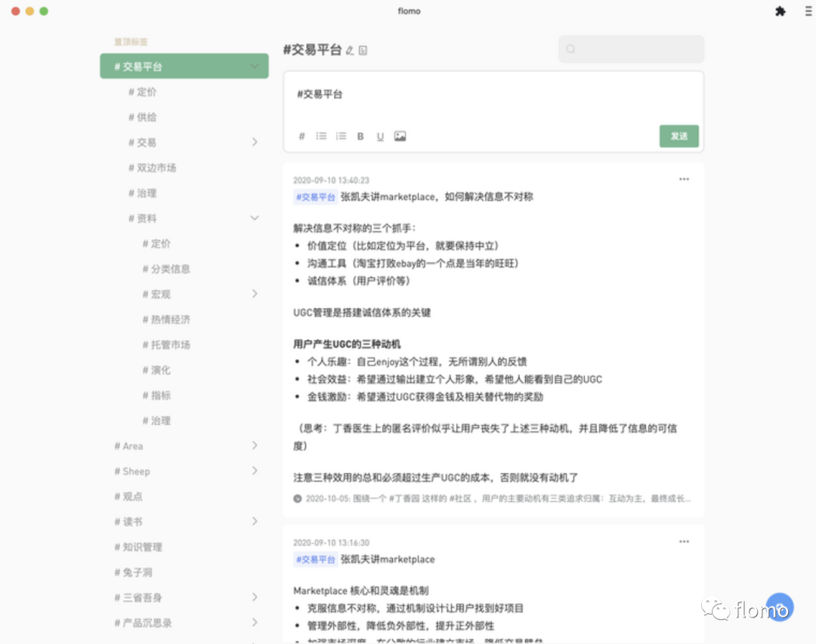Click the timestamp 2020-09-10 13:16:30
Viewport: 816px width, 644px height.
coord(331,543)
